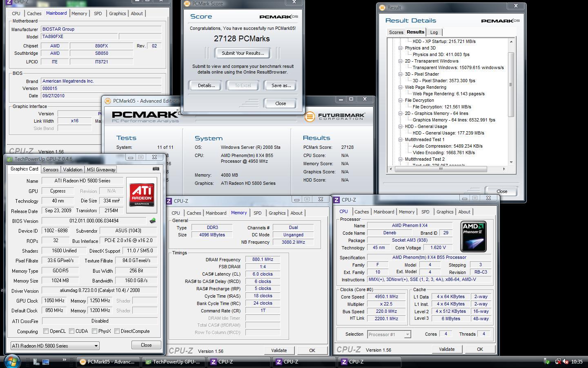This screenshot has width=588, height=368.
Task: Click the Show Desktop quick launch icon
Action: pyautogui.click(x=46, y=361)
